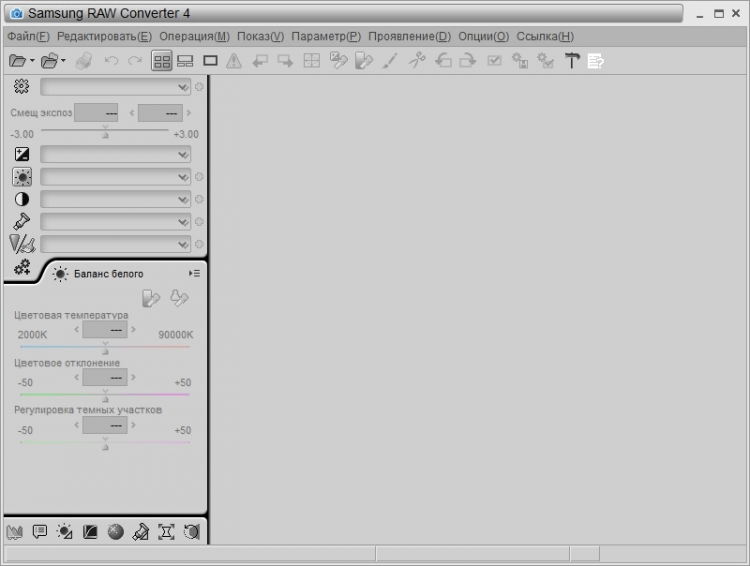Open file with the first folder icon

18,61
